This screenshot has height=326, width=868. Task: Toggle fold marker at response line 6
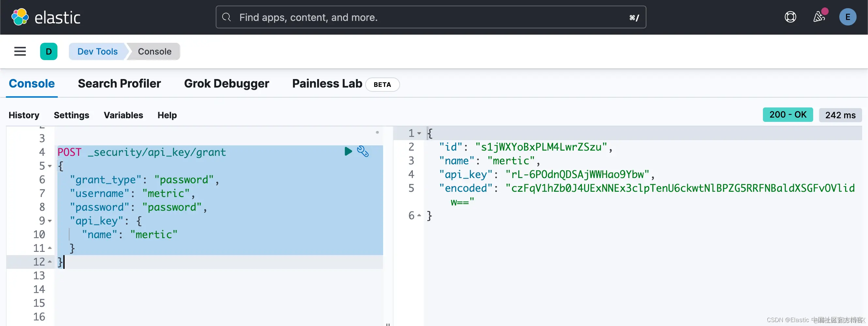click(x=419, y=215)
